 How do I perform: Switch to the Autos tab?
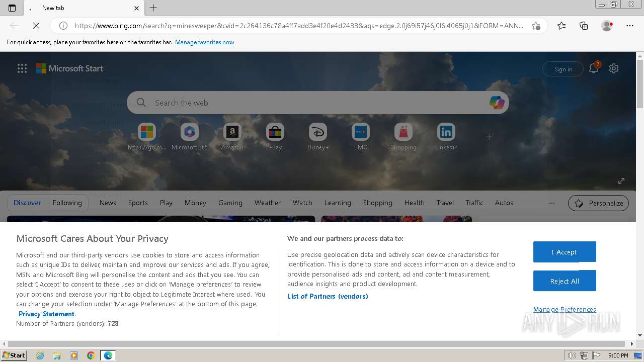pos(504,203)
